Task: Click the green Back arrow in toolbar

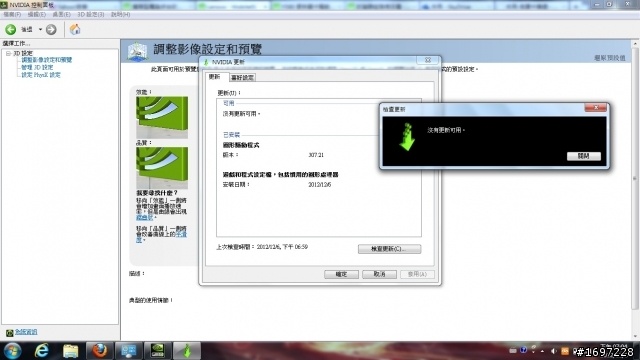Action: [11, 29]
